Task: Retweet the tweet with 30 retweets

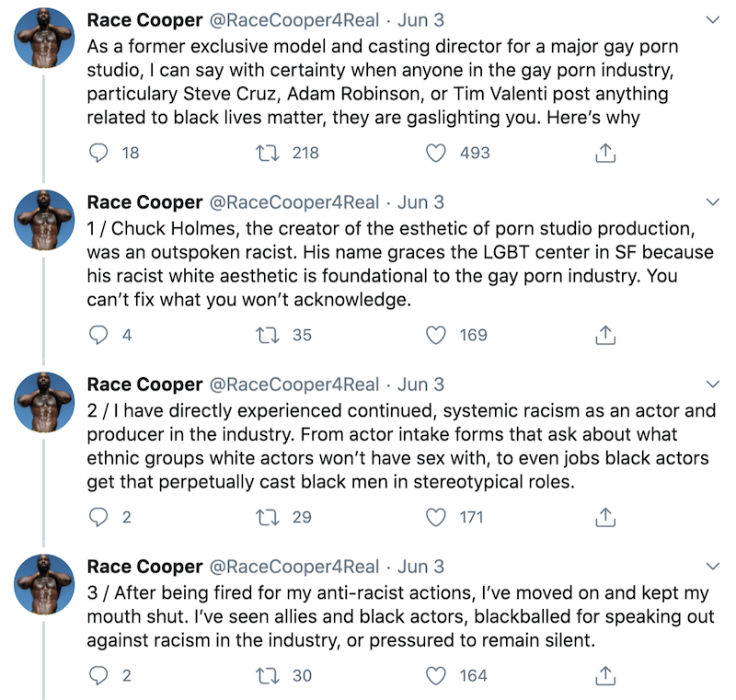Action: tap(272, 675)
